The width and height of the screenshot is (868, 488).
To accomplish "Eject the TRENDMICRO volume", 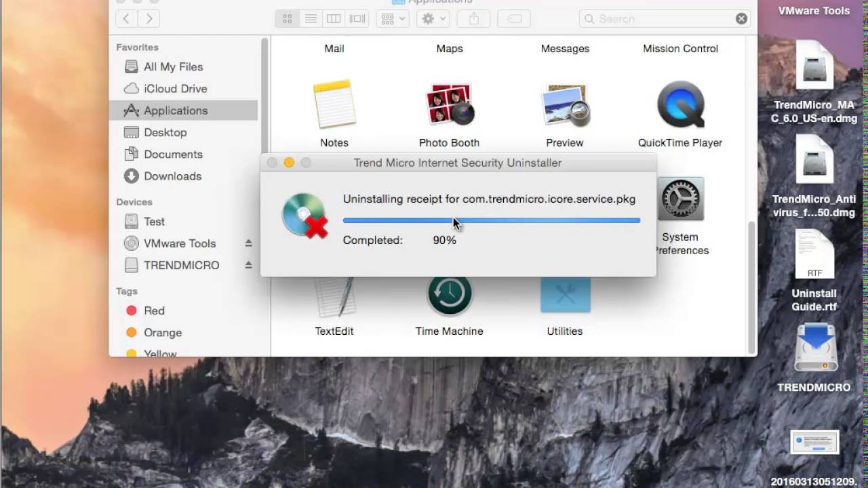I will 248,265.
